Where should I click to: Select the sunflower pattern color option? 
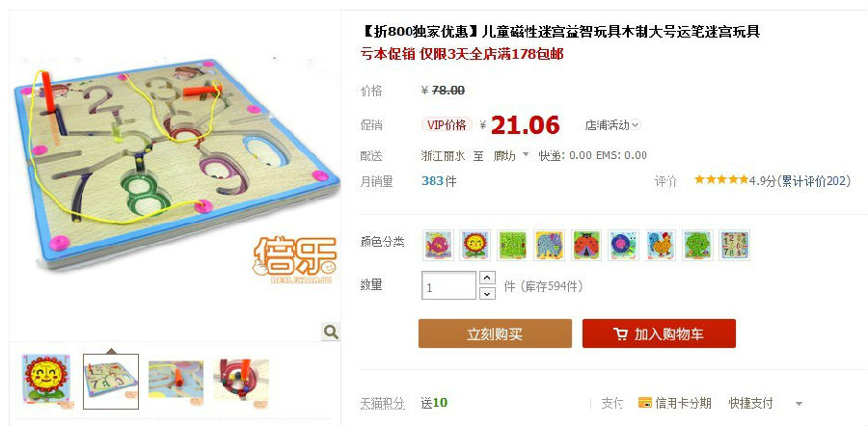[475, 245]
